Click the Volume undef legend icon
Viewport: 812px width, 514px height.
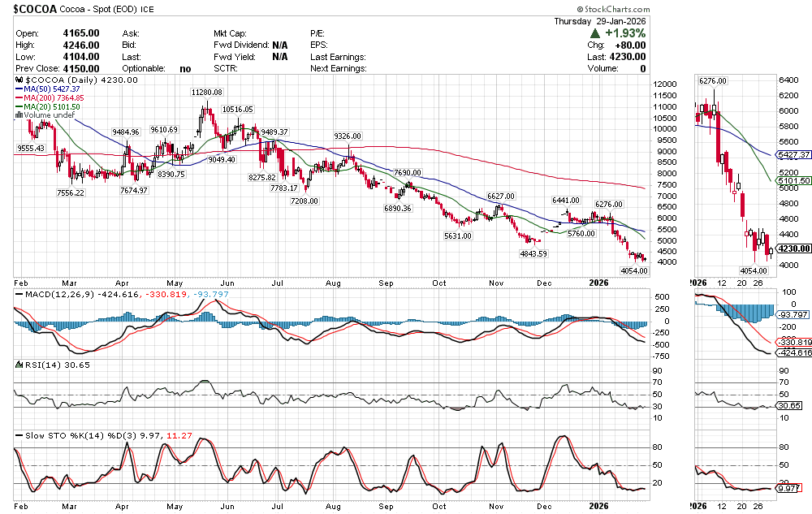click(x=18, y=115)
